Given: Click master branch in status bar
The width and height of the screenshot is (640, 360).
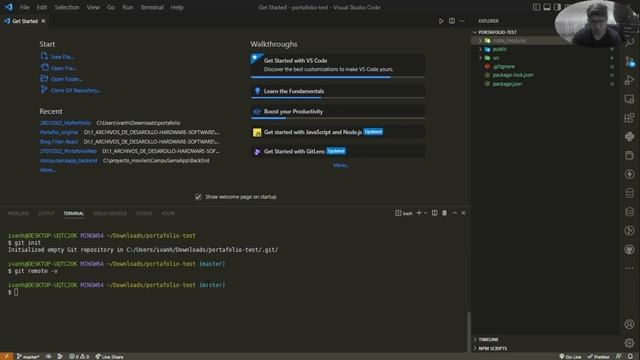Looking at the screenshot, I should 28,356.
